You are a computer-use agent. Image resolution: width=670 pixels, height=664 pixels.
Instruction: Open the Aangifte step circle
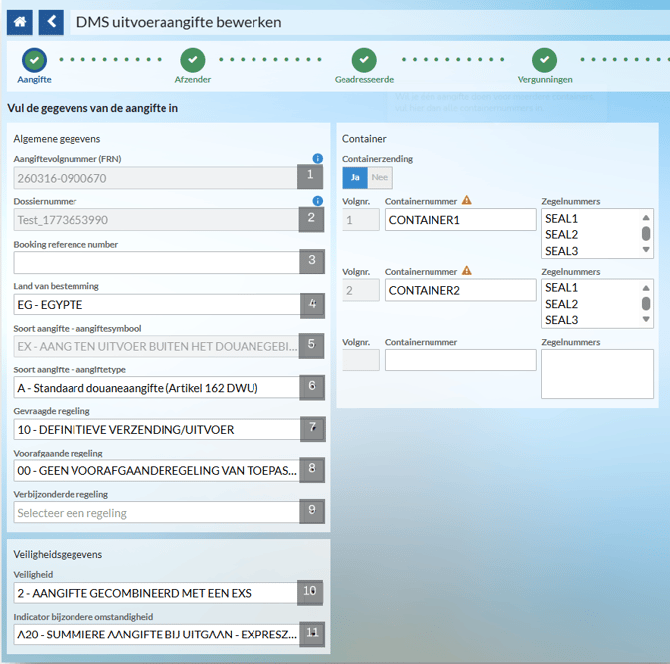click(35, 60)
